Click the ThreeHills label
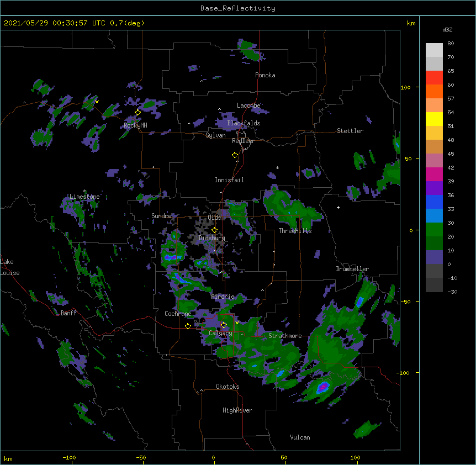This screenshot has height=465, width=476. (295, 231)
